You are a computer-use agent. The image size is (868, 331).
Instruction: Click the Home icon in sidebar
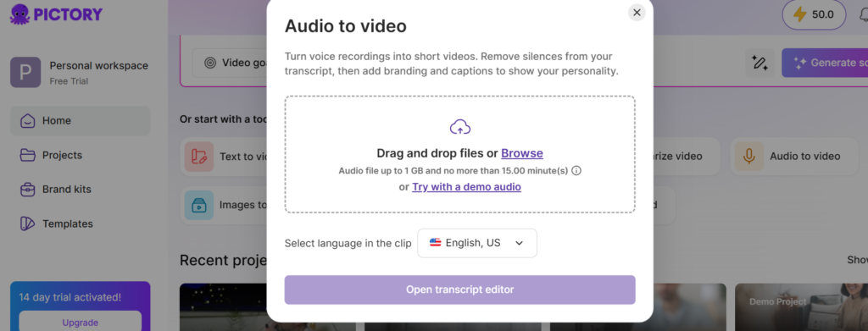[28, 120]
